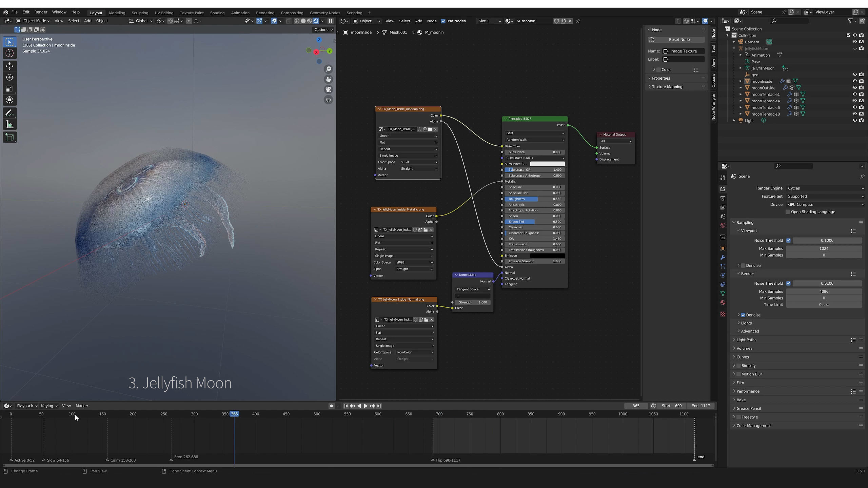
Task: Expand Texture Mapping section in Node sidebar
Action: click(667, 87)
